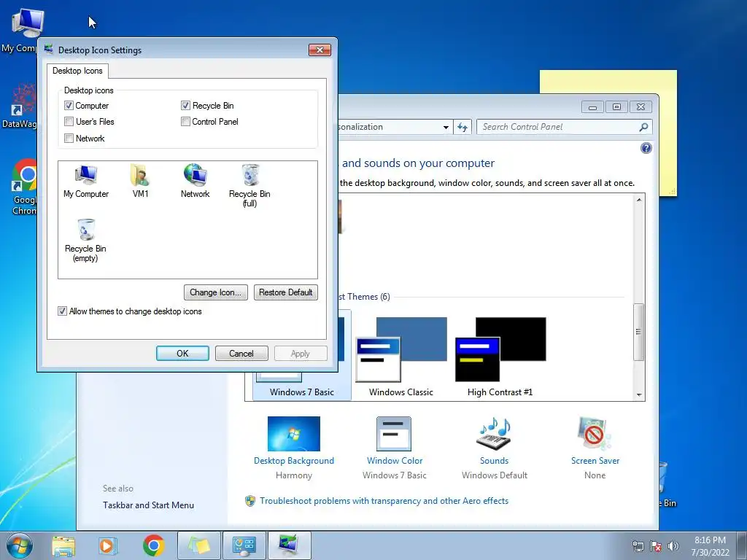Switch to Sticky Notes in the taskbar
Viewport: 747px width, 560px height.
click(199, 545)
